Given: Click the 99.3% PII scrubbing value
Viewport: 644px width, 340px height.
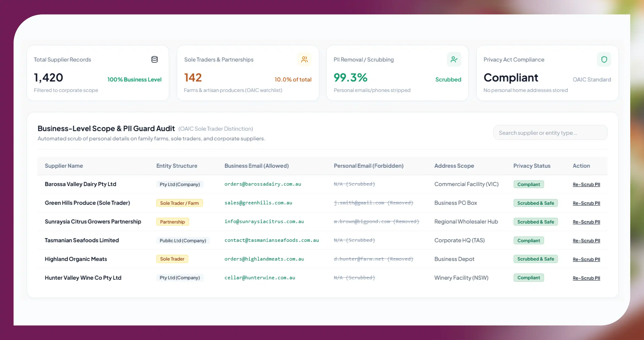Looking at the screenshot, I should point(351,78).
